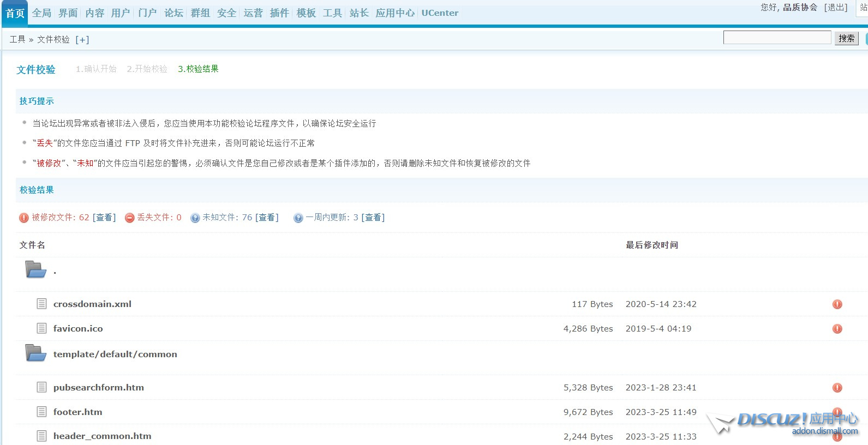
Task: Select the footer.htm file name
Action: point(77,412)
